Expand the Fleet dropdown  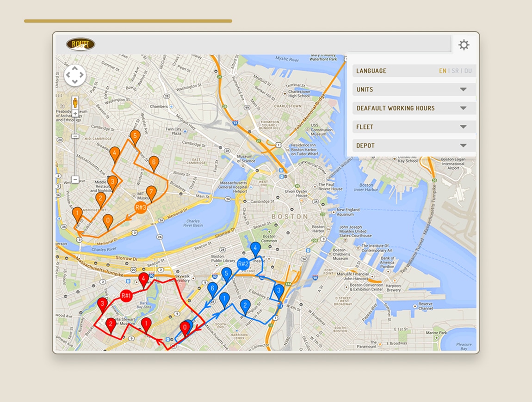coord(414,127)
